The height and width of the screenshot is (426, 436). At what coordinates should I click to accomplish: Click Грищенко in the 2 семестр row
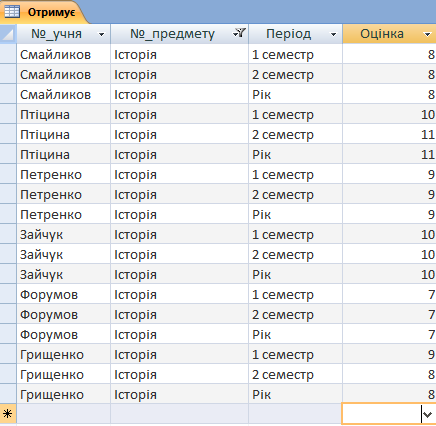[x=52, y=375]
